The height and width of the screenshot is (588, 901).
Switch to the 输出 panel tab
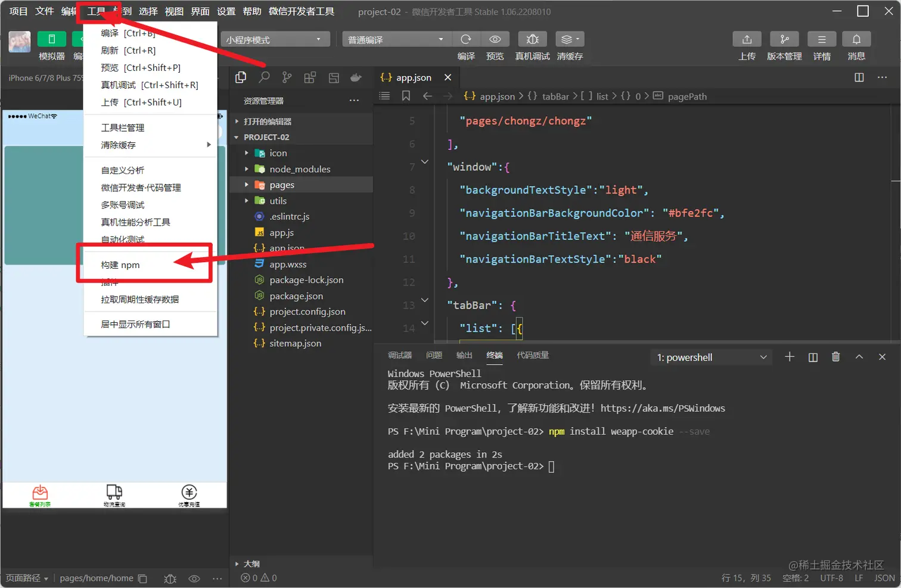tap(464, 356)
